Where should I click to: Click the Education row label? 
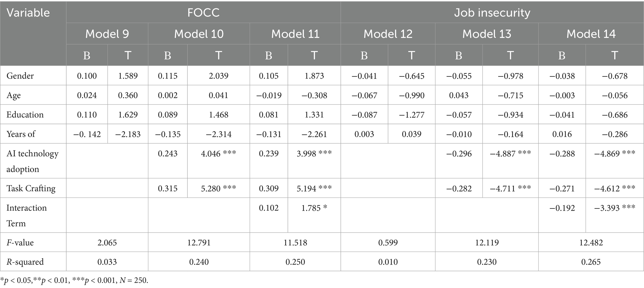[25, 115]
